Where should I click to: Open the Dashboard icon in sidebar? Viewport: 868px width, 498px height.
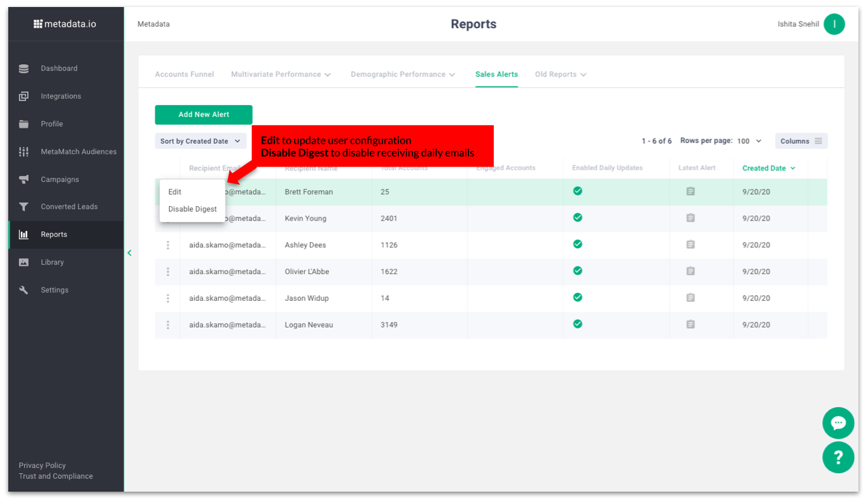pyautogui.click(x=24, y=69)
